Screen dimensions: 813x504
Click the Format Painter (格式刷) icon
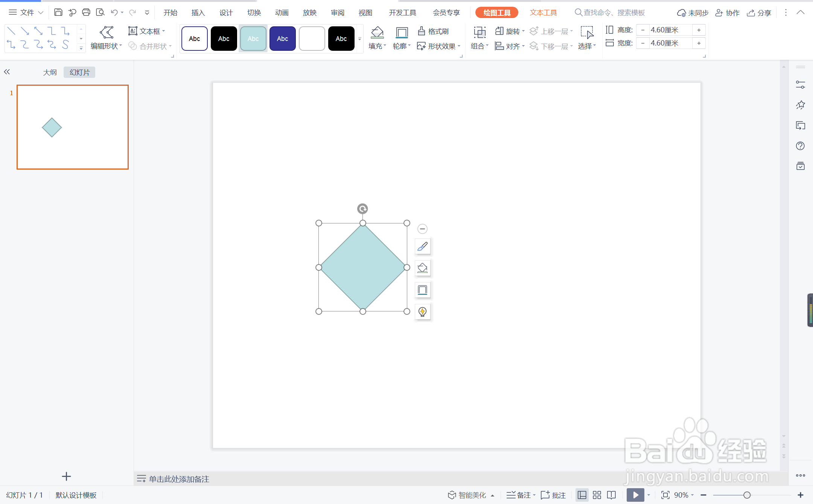422,31
